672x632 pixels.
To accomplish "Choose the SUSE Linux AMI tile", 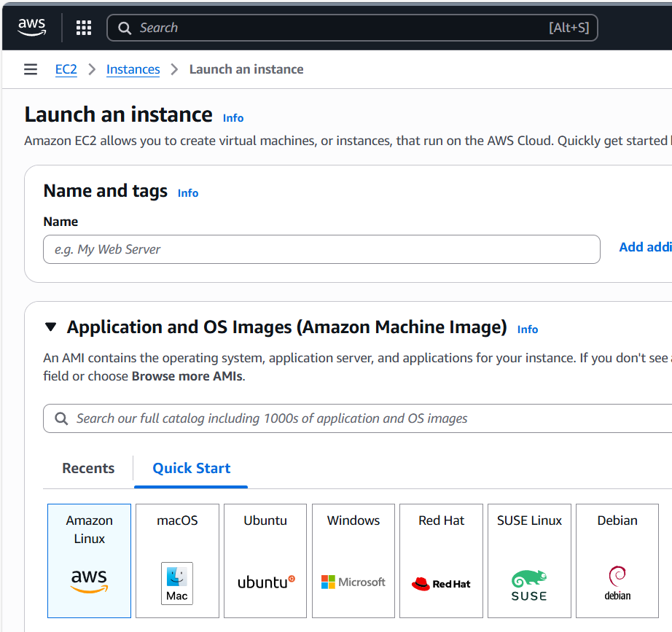I will pos(529,561).
